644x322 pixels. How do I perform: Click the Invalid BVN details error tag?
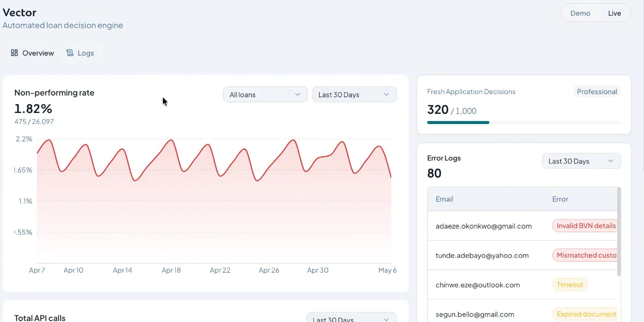(585, 226)
